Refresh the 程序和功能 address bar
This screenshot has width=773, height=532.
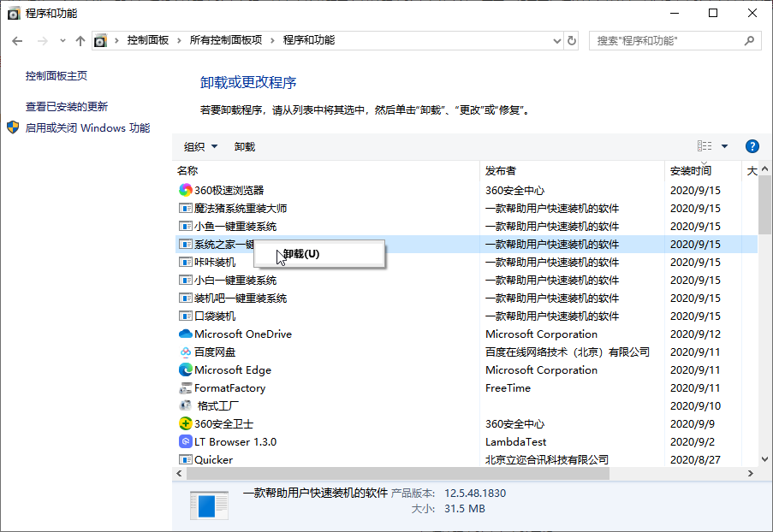571,41
